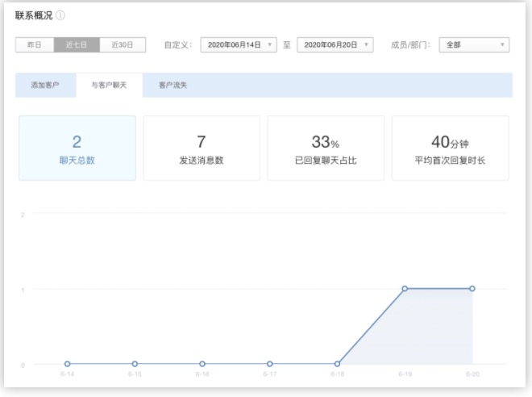The width and height of the screenshot is (532, 397).
Task: Open the 客户流失 tab
Action: pos(172,85)
